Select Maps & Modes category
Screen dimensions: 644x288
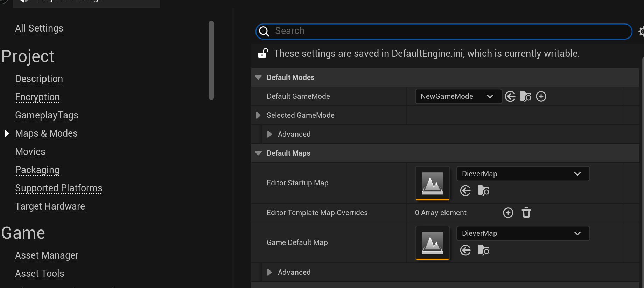point(46,133)
